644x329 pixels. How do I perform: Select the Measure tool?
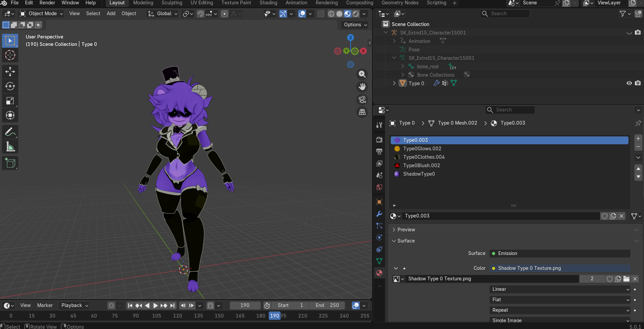[10, 146]
